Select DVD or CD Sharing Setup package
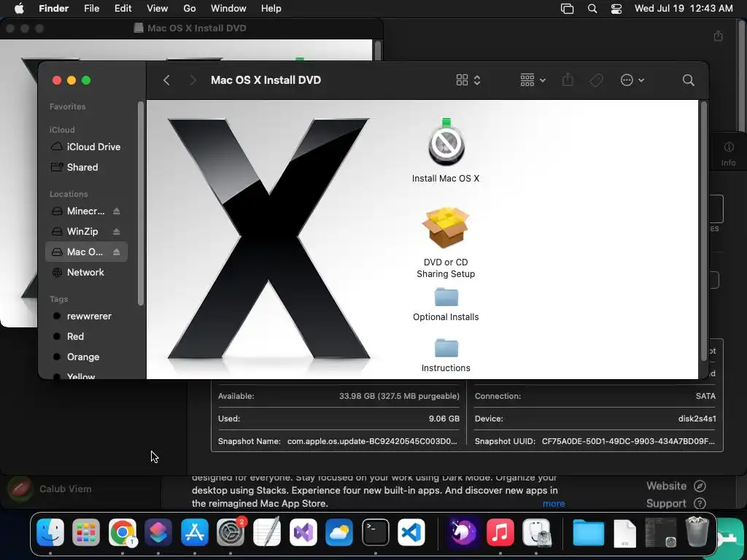 (x=446, y=227)
